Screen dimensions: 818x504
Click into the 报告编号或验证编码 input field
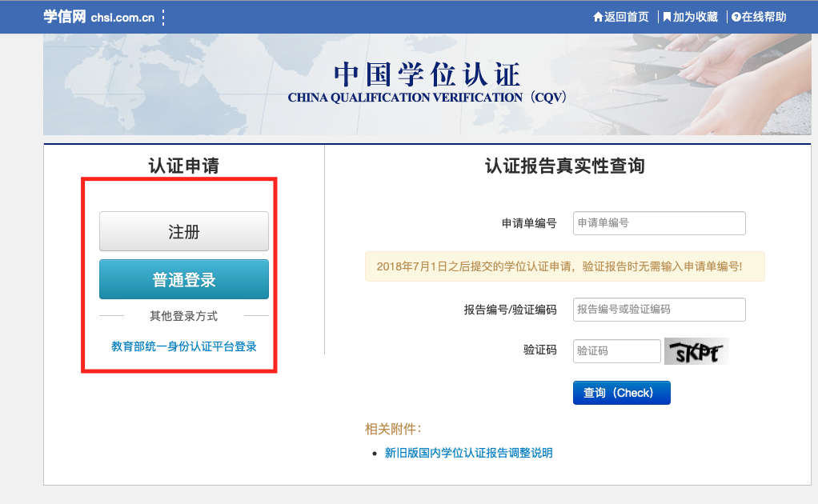point(659,310)
